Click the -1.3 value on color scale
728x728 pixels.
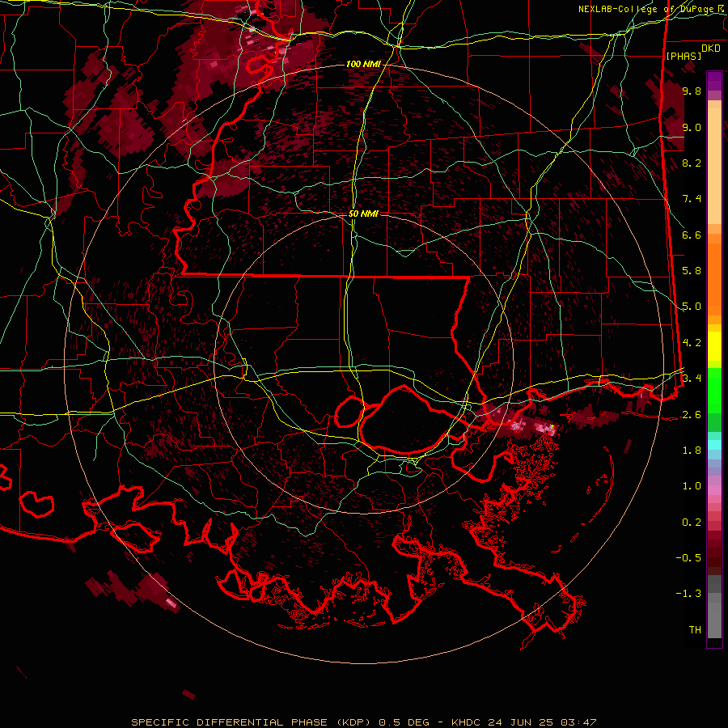click(x=688, y=594)
